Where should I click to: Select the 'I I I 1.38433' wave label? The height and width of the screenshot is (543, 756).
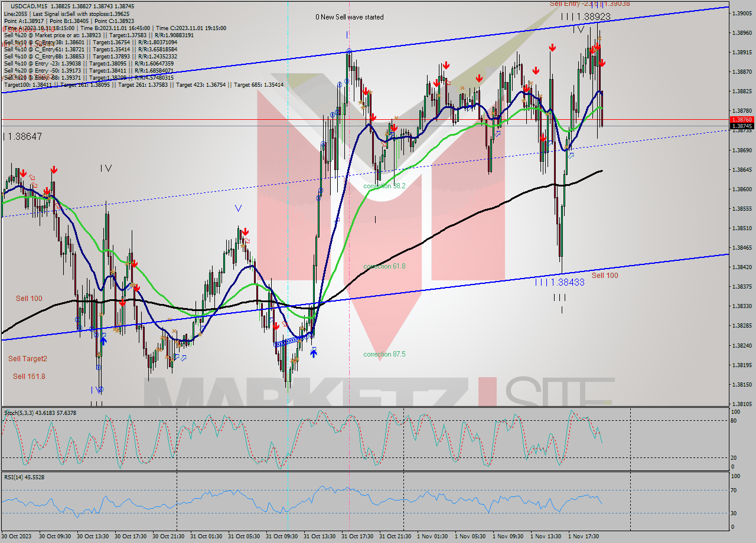coord(559,282)
